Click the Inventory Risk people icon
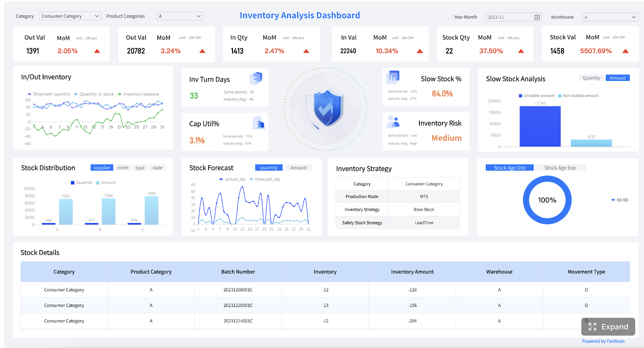 393,121
